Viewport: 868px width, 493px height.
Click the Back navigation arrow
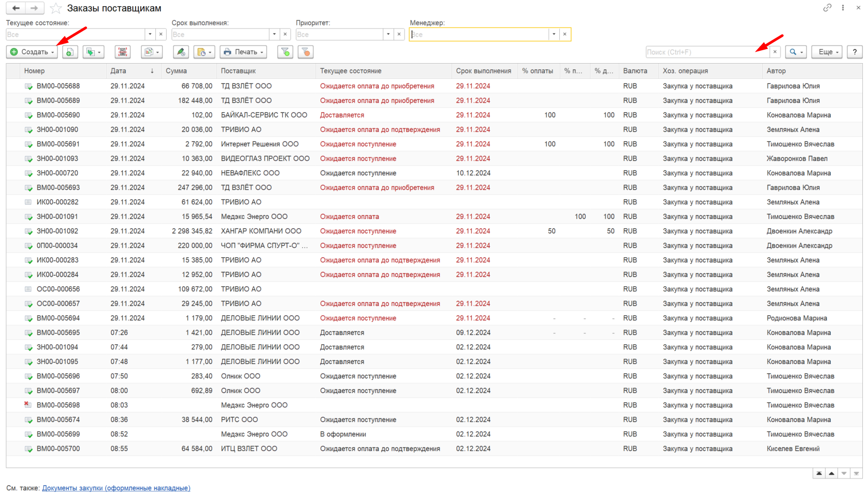coord(16,8)
